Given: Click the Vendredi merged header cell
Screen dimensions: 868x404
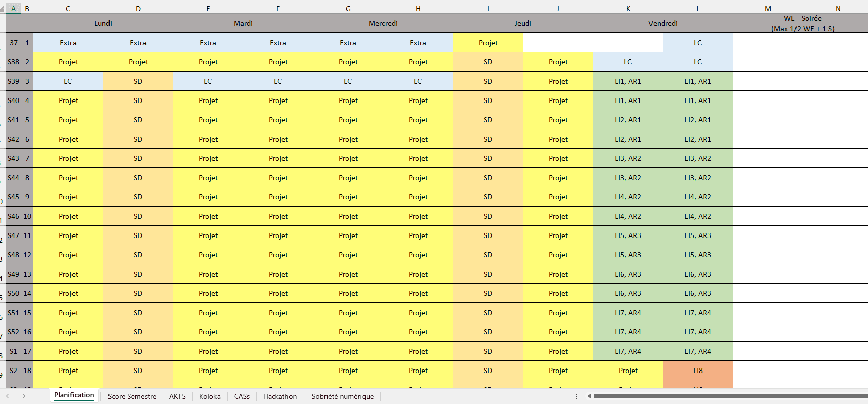Looking at the screenshot, I should (x=663, y=23).
